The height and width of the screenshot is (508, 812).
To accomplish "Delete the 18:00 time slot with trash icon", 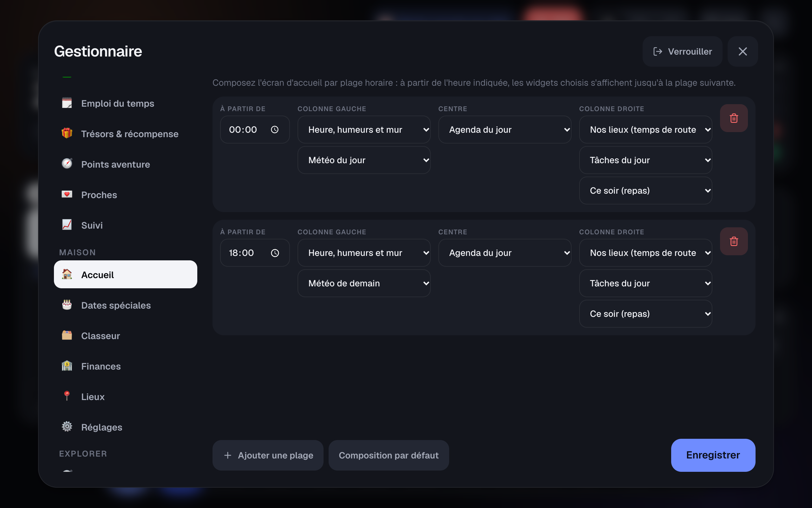I will tap(733, 241).
